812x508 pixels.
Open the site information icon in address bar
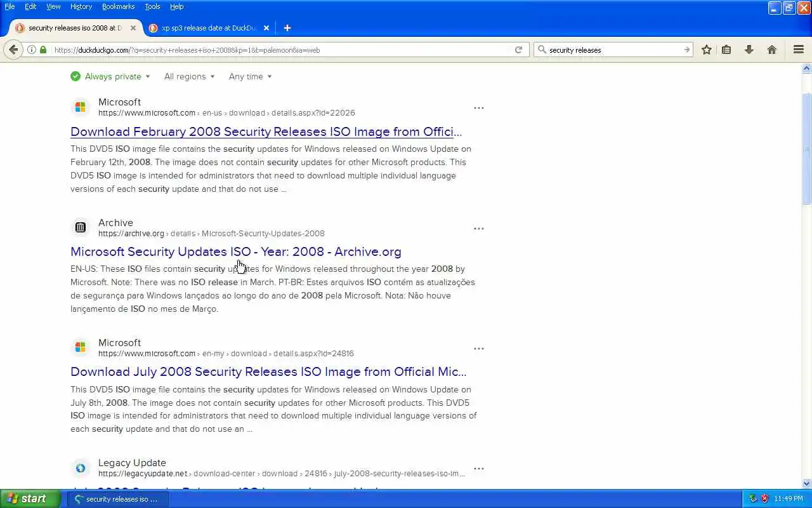pyautogui.click(x=31, y=50)
